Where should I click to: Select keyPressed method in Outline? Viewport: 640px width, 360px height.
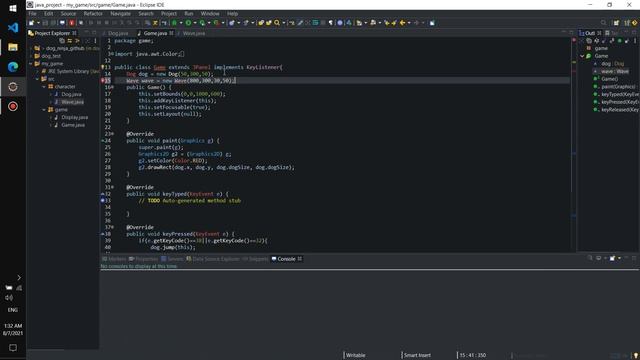click(620, 102)
